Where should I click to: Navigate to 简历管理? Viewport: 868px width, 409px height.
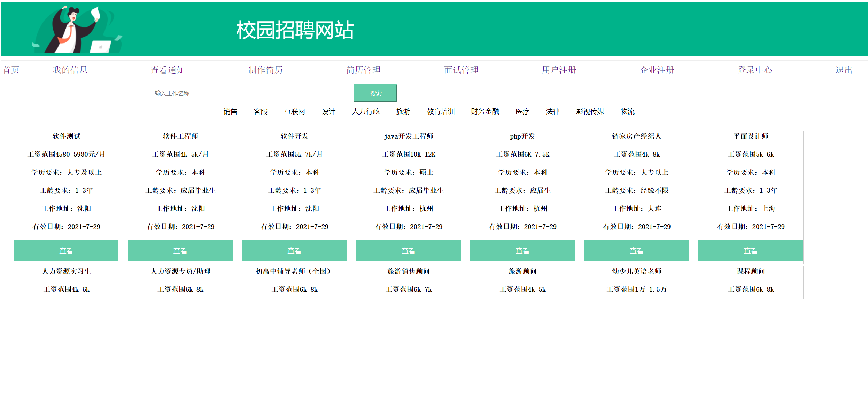(363, 70)
